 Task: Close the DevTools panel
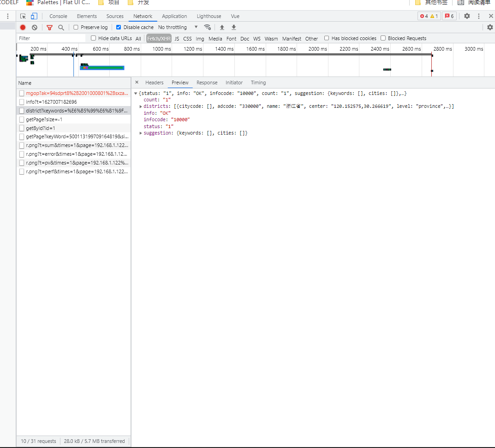[x=490, y=16]
